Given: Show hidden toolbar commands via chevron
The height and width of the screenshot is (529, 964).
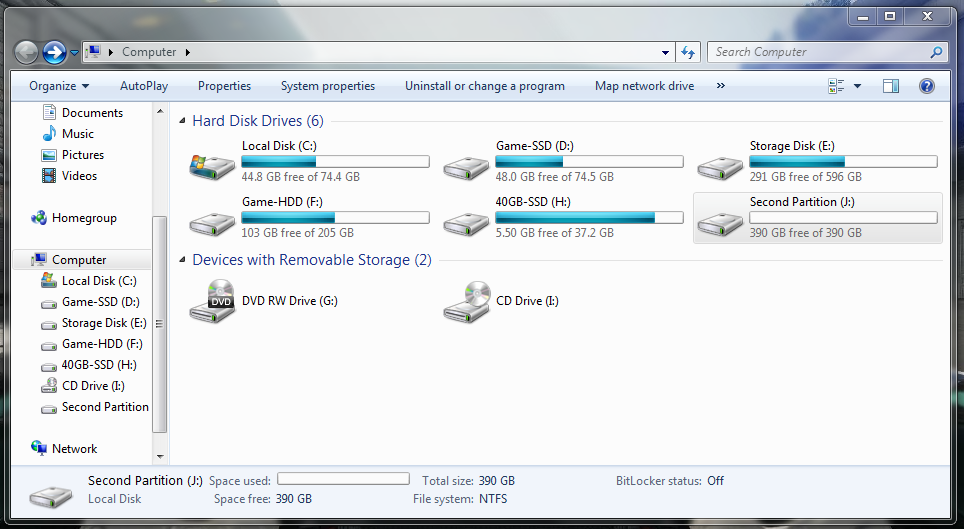Looking at the screenshot, I should 720,86.
